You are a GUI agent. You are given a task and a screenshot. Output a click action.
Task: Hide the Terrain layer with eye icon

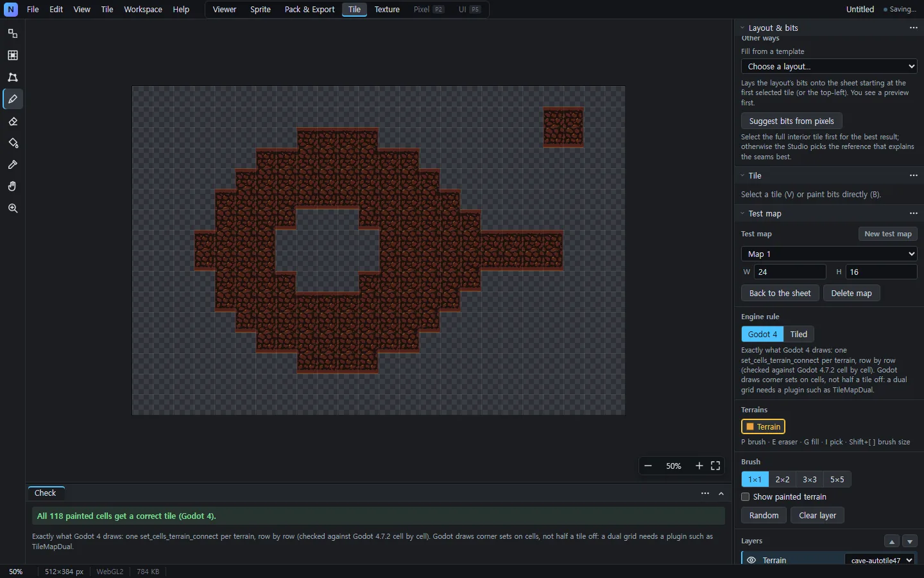[751, 560]
